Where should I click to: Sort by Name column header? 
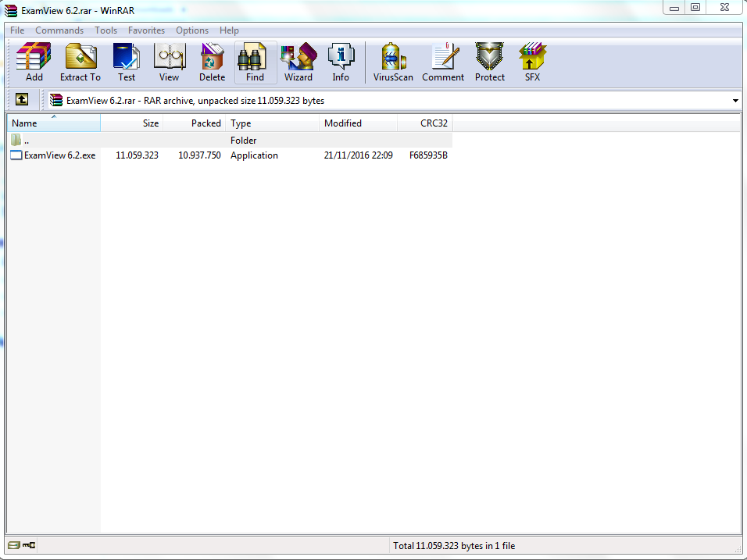(54, 123)
